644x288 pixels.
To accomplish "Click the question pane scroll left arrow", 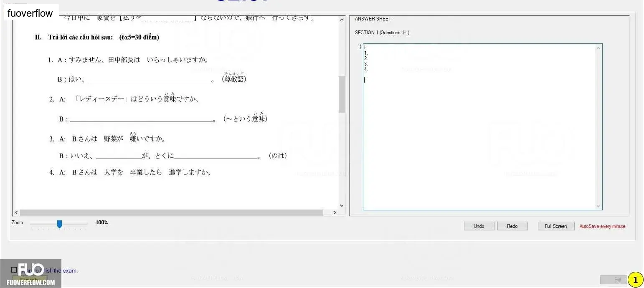I will tap(17, 213).
